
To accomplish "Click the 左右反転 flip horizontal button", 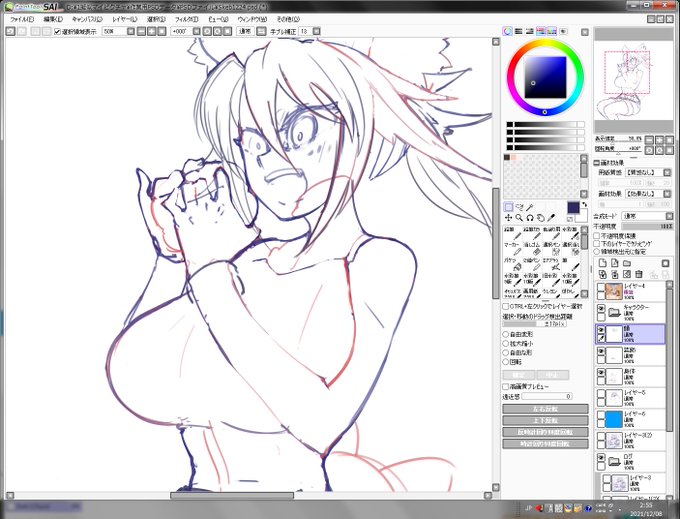I will (x=546, y=409).
